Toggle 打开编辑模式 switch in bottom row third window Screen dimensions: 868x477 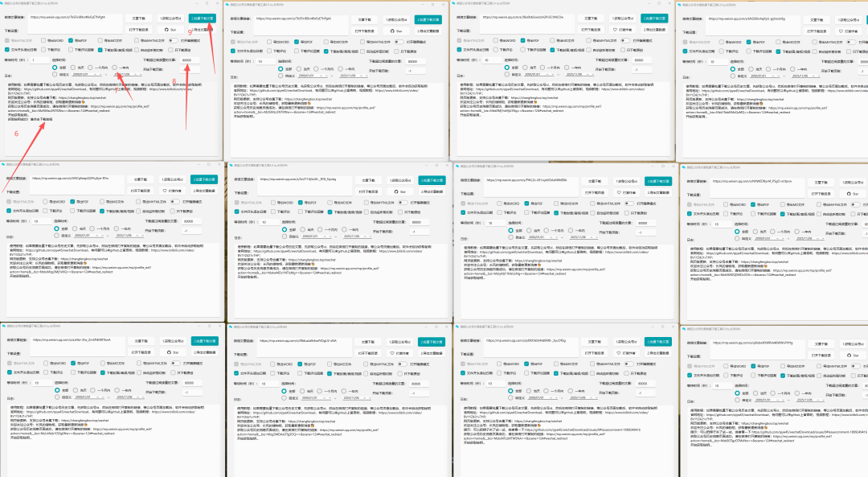(628, 364)
